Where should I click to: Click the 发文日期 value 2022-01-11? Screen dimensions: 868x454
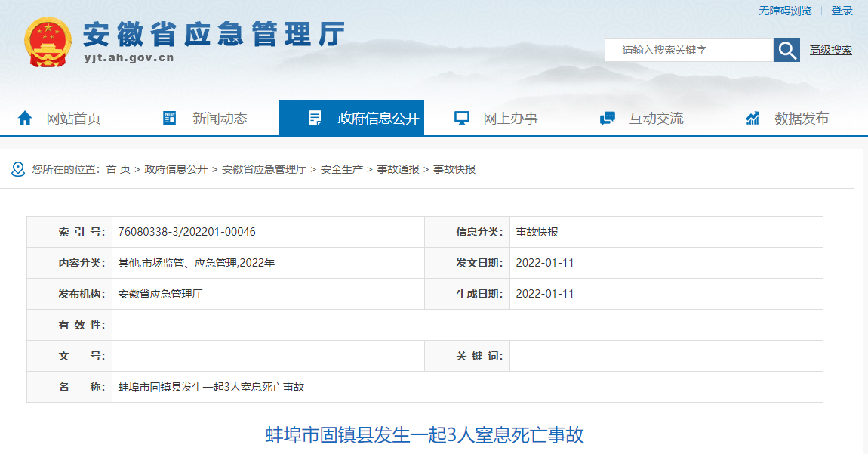545,263
